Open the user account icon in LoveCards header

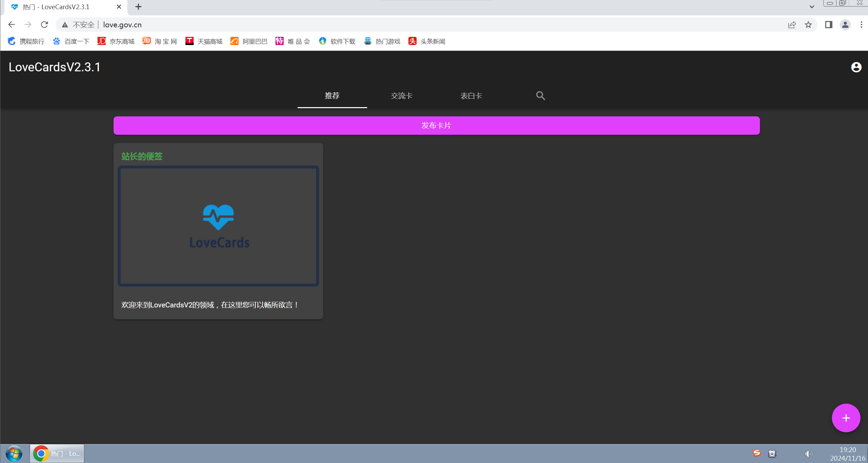coord(856,67)
